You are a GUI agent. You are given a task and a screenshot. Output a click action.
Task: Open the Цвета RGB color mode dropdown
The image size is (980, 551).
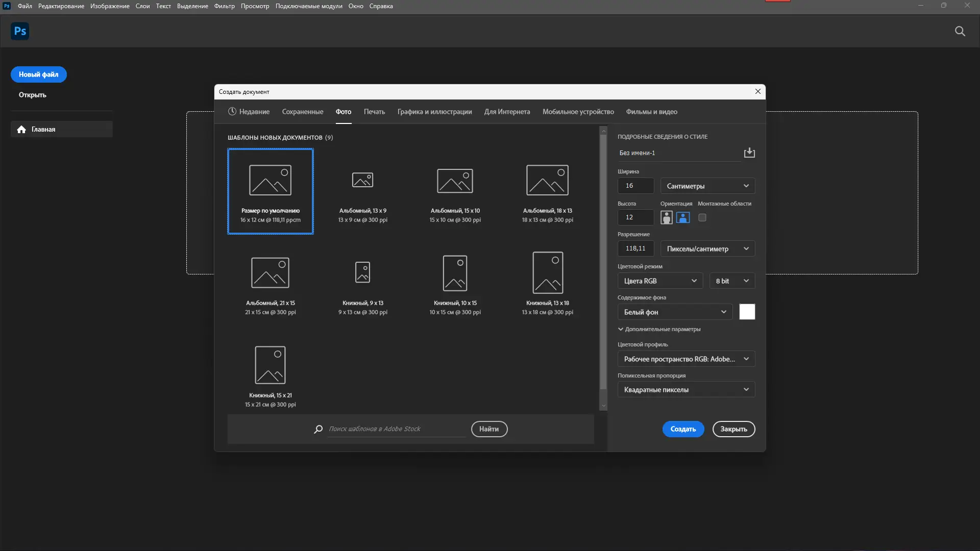[x=660, y=281]
